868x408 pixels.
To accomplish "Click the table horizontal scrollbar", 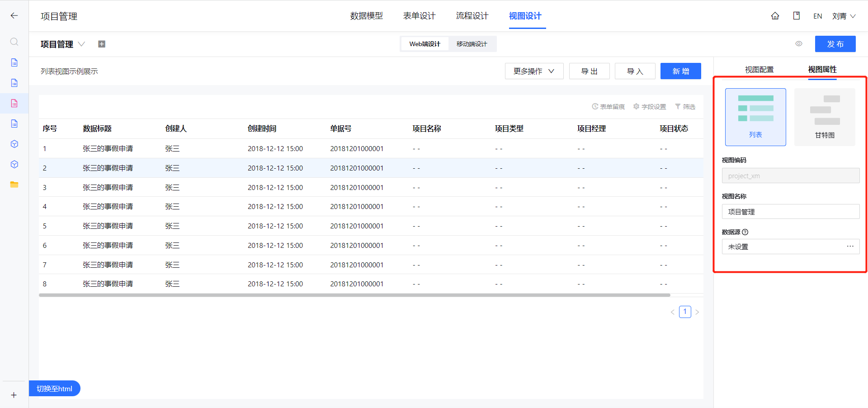I will (354, 295).
